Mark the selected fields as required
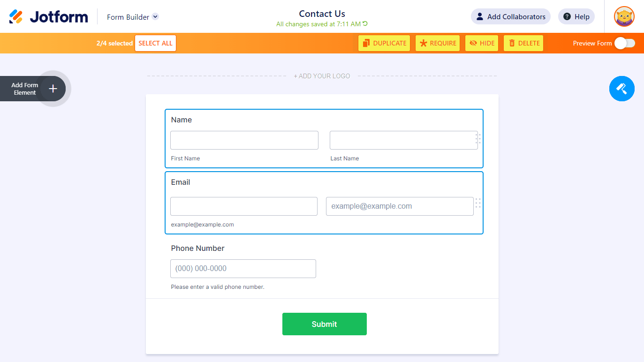This screenshot has height=362, width=644. (x=437, y=43)
